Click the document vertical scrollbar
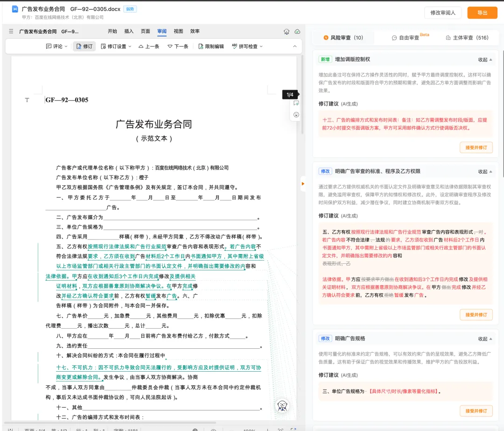 pos(302,95)
